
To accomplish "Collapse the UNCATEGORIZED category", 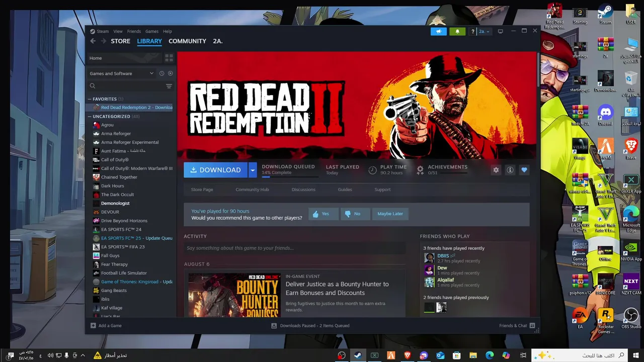I will [x=90, y=116].
